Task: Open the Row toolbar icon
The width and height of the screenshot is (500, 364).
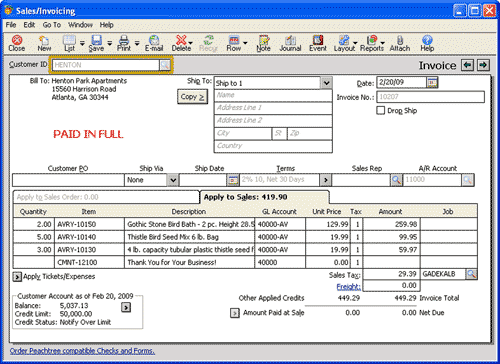Action: [234, 43]
